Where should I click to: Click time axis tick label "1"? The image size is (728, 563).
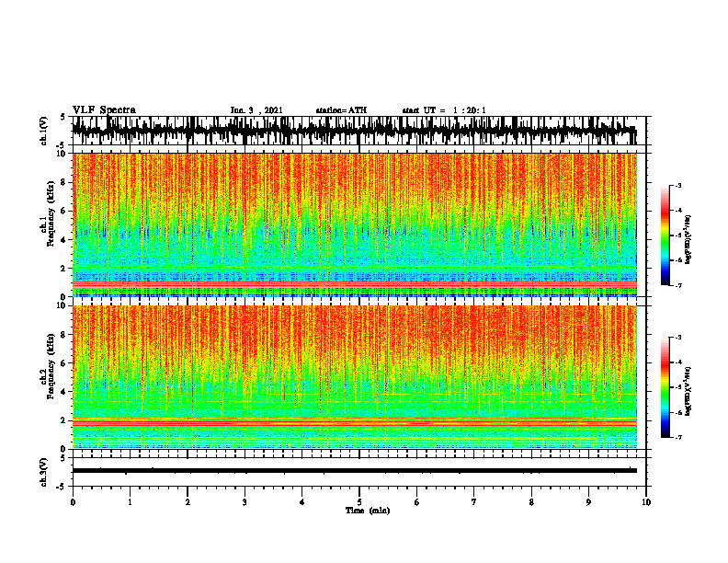coord(130,502)
